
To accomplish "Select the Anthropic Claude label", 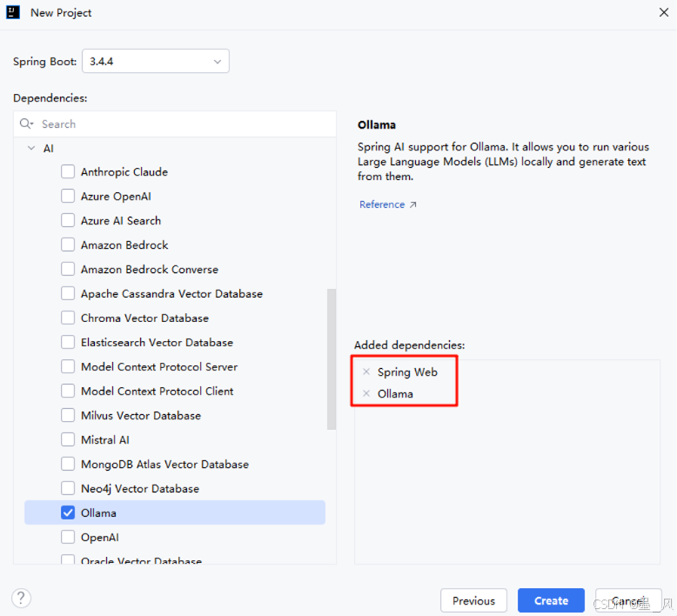I will click(x=124, y=171).
